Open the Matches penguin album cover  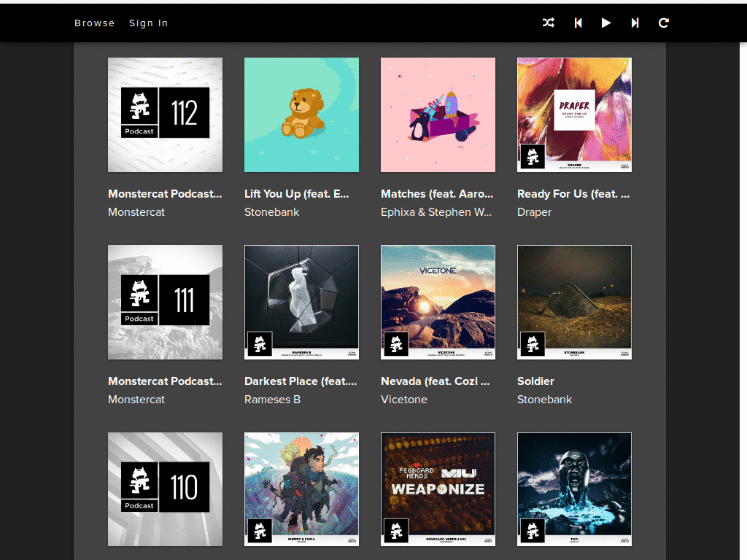tap(438, 114)
